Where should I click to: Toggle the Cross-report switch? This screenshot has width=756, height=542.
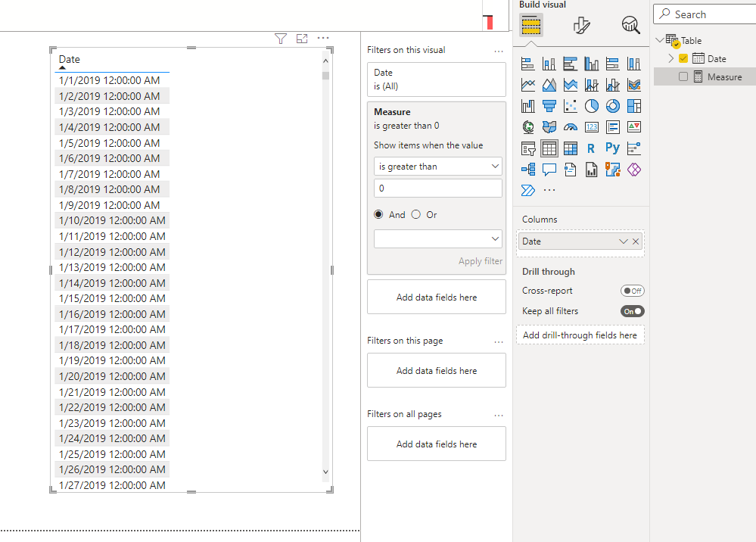[x=632, y=291]
